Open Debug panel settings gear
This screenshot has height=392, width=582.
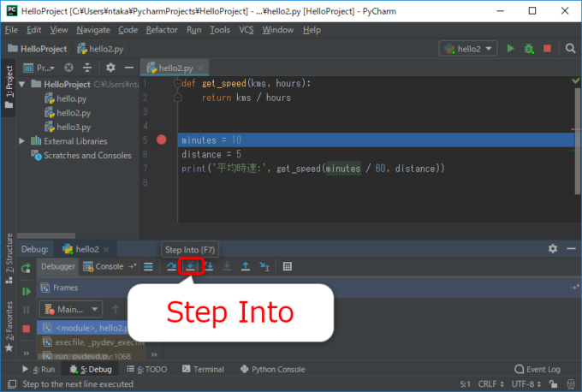pyautogui.click(x=553, y=249)
